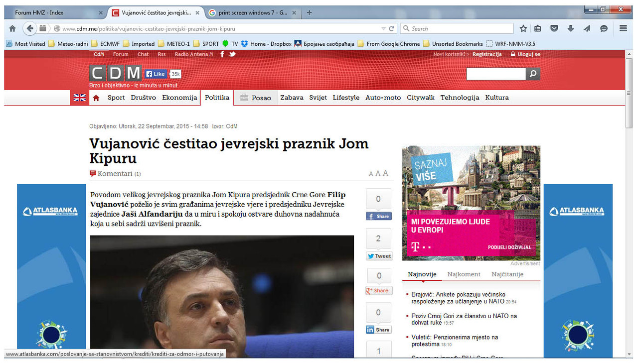The height and width of the screenshot is (364, 638).
Task: Reload the page with the refresh icon
Action: click(x=392, y=28)
